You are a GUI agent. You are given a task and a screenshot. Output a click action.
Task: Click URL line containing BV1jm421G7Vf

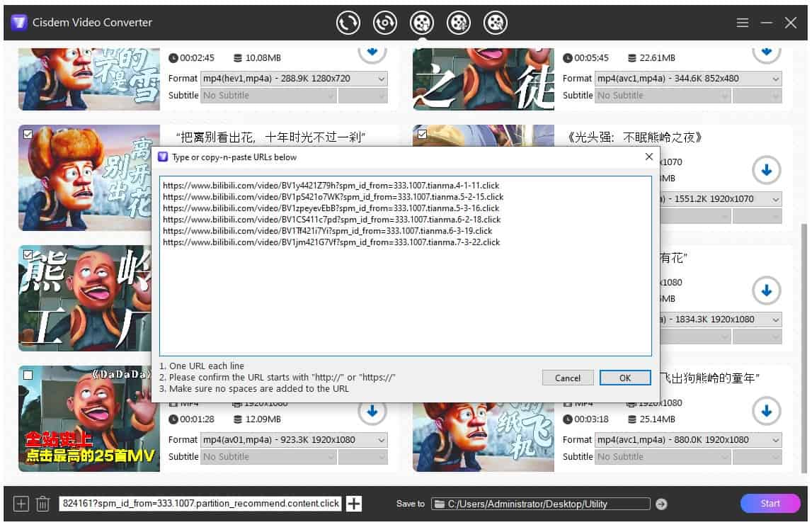click(331, 242)
